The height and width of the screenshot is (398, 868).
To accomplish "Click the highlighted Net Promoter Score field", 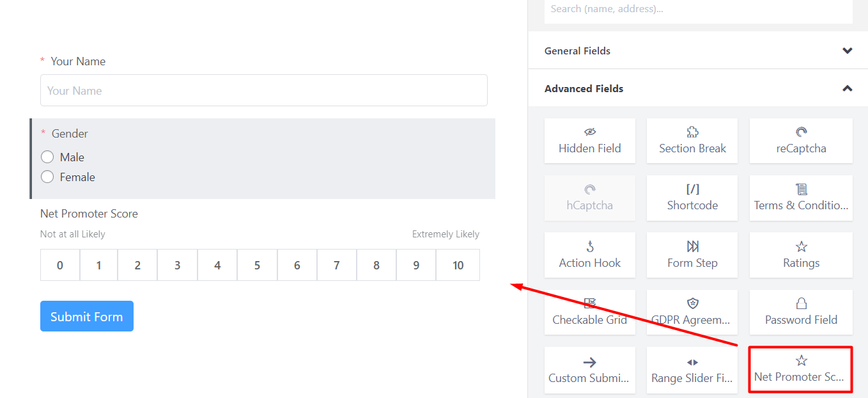I will 800,370.
